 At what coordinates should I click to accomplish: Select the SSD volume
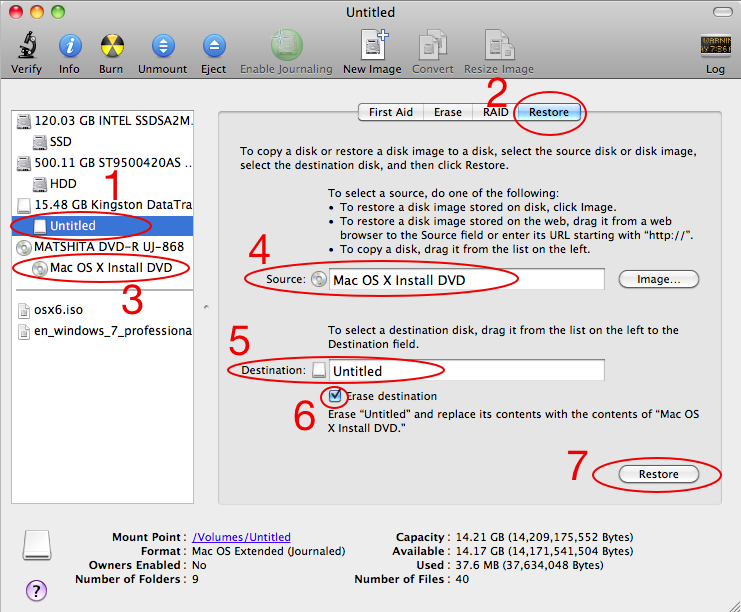(103, 142)
